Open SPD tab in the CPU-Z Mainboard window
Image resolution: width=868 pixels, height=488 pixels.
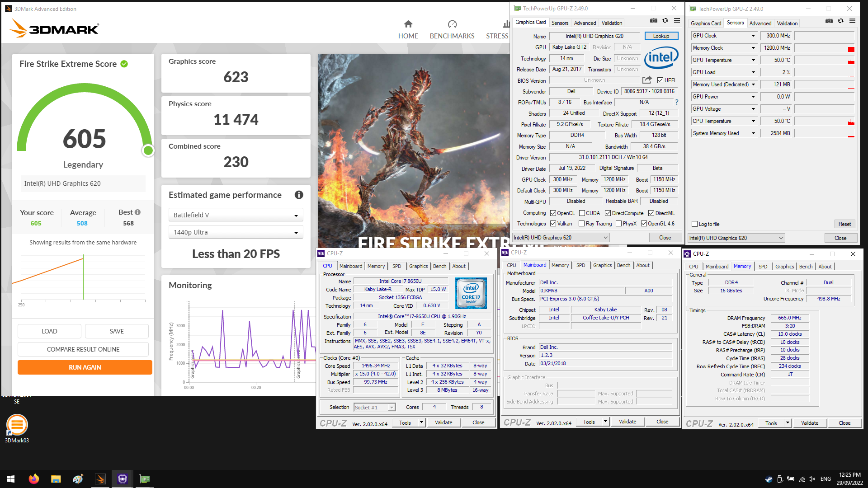[x=580, y=265]
